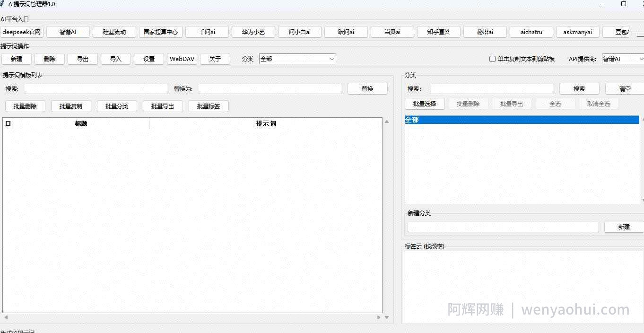Open the WebDAV sync button
The width and height of the screenshot is (644, 333).
[x=182, y=59]
